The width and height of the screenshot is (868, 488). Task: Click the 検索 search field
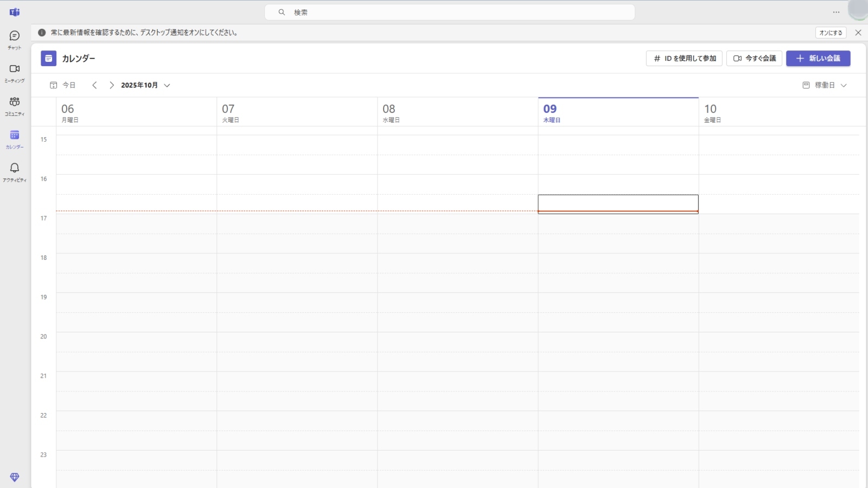449,12
